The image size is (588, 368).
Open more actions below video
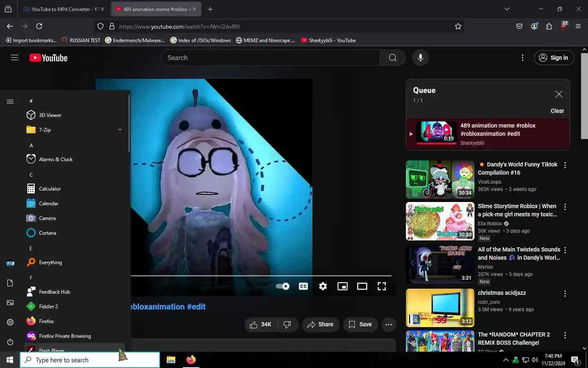(389, 325)
